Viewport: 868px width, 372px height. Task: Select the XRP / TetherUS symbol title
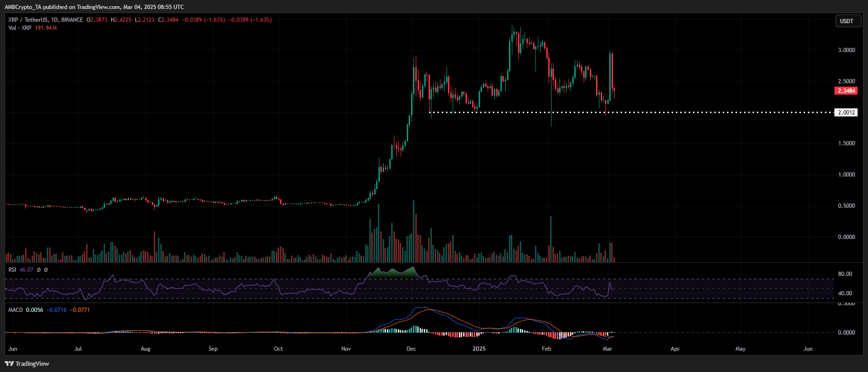46,20
